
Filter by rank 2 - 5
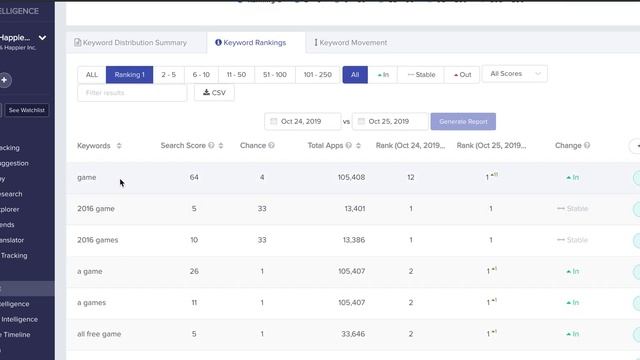(x=169, y=75)
